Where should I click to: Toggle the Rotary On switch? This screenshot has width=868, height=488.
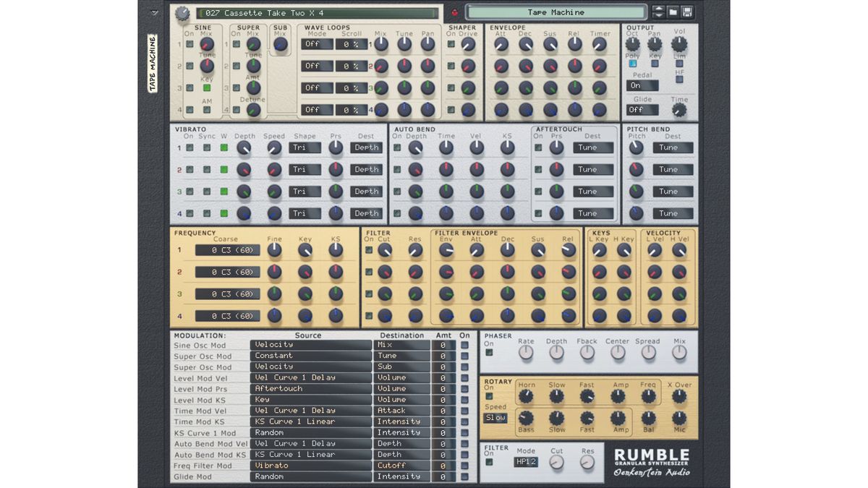point(490,396)
